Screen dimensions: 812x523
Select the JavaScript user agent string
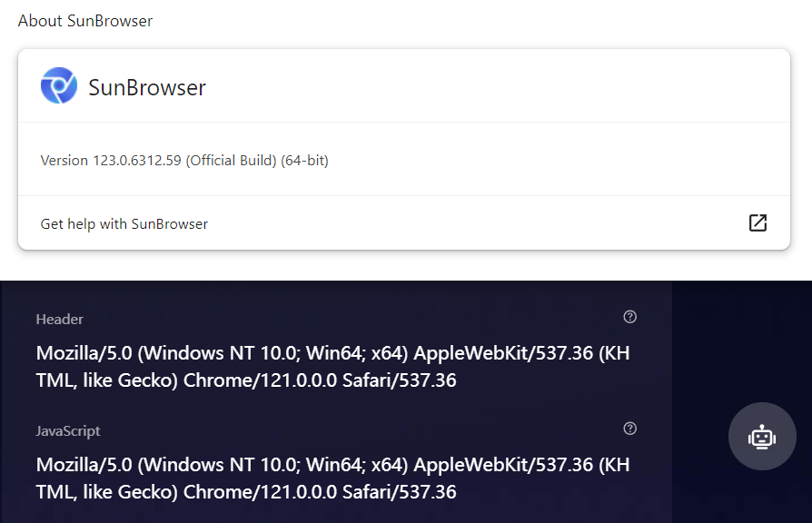pos(332,477)
